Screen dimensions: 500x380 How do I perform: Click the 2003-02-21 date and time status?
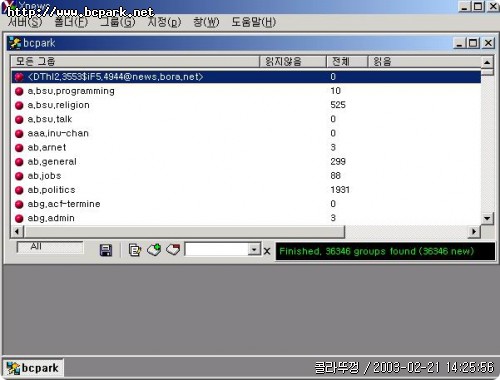click(433, 368)
